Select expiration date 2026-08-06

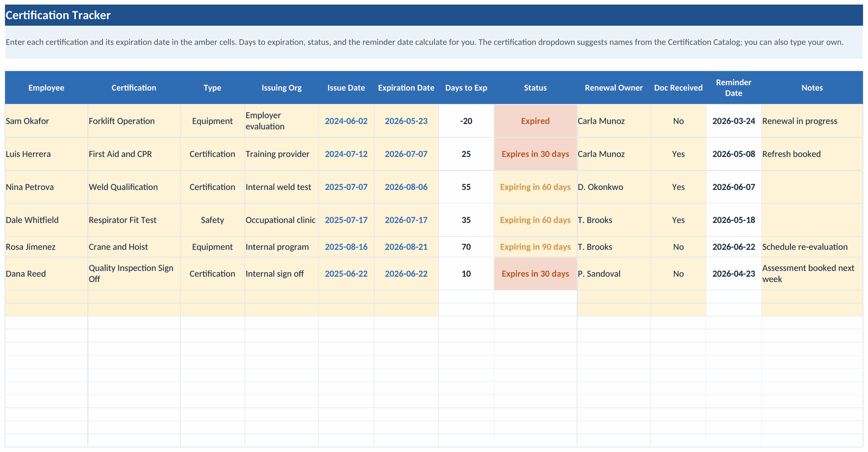click(406, 187)
